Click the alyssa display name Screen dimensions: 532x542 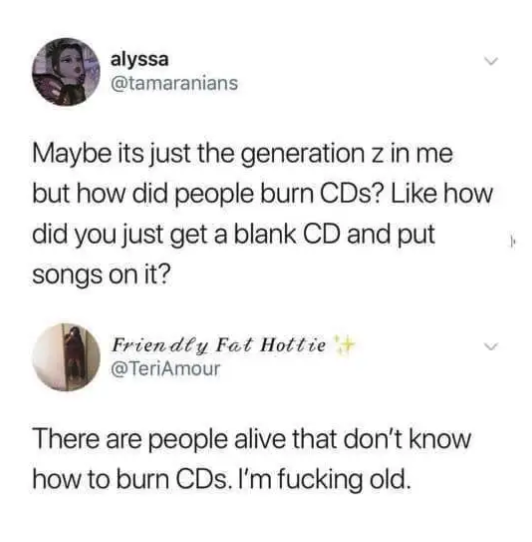(140, 59)
